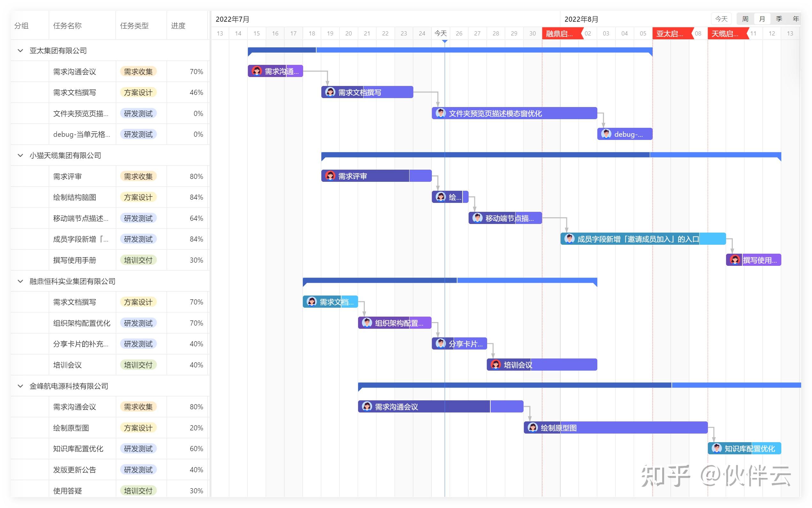This screenshot has width=812, height=508.
Task: Switch timeline to 周 view
Action: click(745, 19)
